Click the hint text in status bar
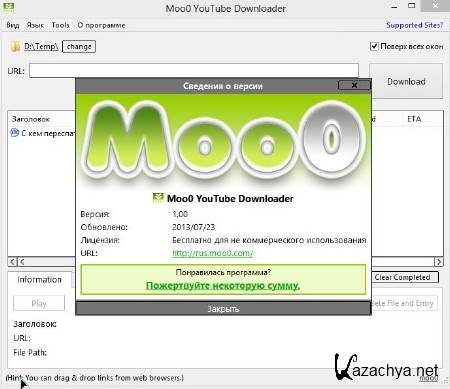Screen dimensions: 450x389 95,378
